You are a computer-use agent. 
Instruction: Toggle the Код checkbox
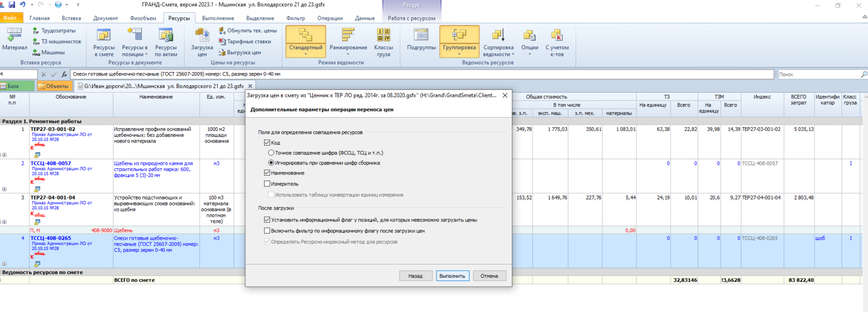coord(267,143)
